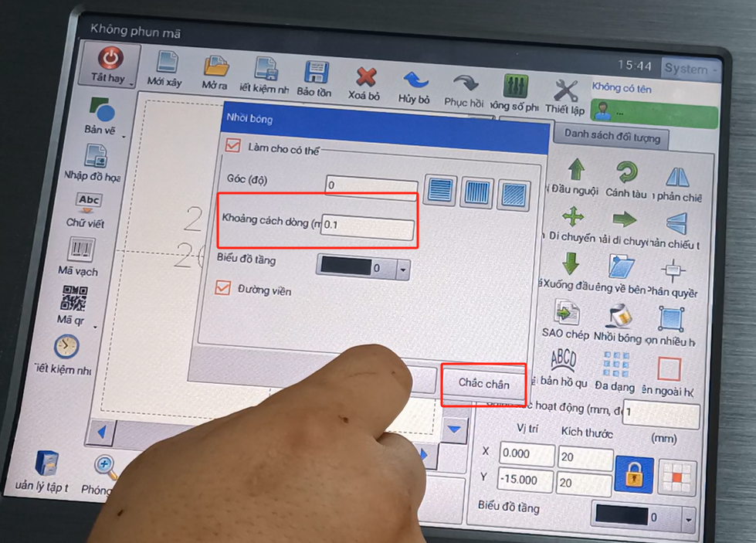Click the Khoảng cách dòng input field
Screen dimensions: 756x543
[x=368, y=226]
